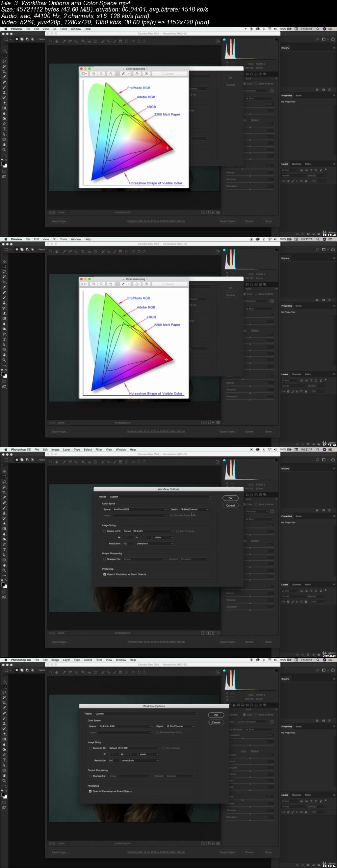Open Resize Default (51.3 MP) dropdown, 00:02:26 frame
This screenshot has width=337, height=868.
point(148,531)
